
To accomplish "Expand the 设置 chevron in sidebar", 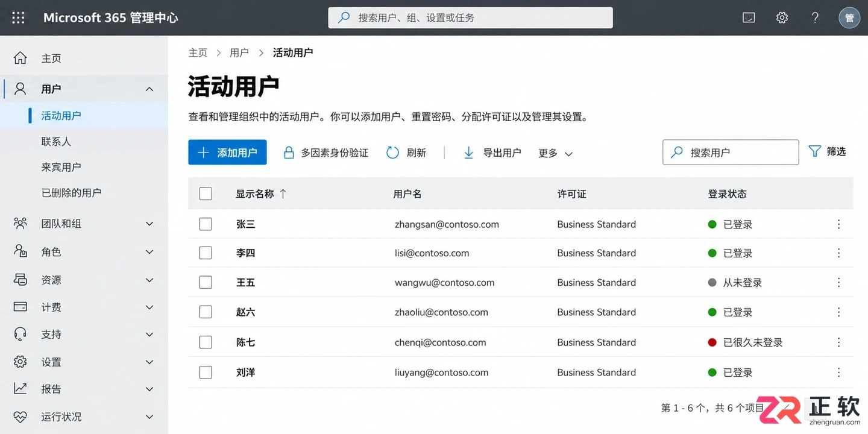I will click(149, 362).
